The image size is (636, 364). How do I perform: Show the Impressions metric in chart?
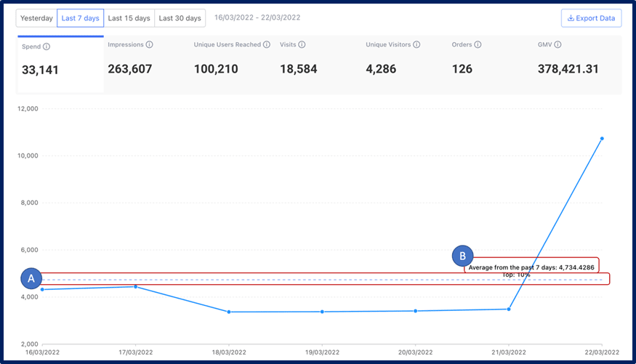(145, 64)
